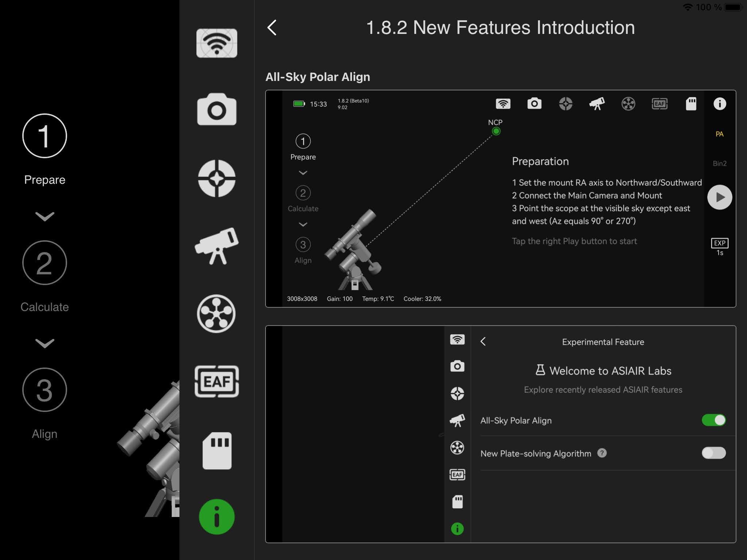Viewport: 747px width, 560px height.
Task: Disable the All-Sky Polar Align switch
Action: tap(713, 420)
